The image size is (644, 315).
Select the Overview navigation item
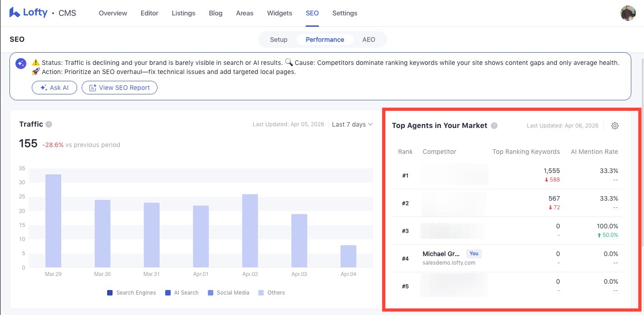pyautogui.click(x=113, y=13)
